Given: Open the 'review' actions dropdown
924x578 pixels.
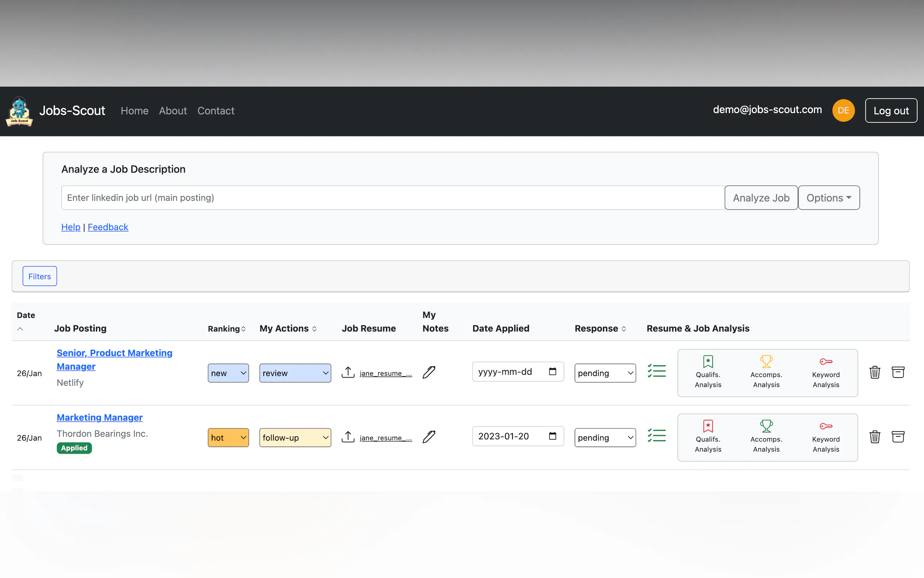Looking at the screenshot, I should point(295,373).
